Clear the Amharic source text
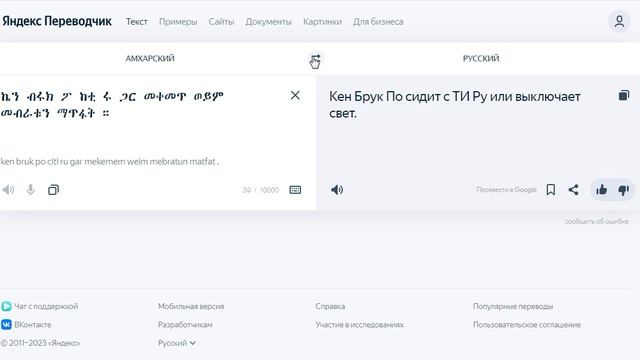Screen dimensions: 640x360 [x=295, y=96]
